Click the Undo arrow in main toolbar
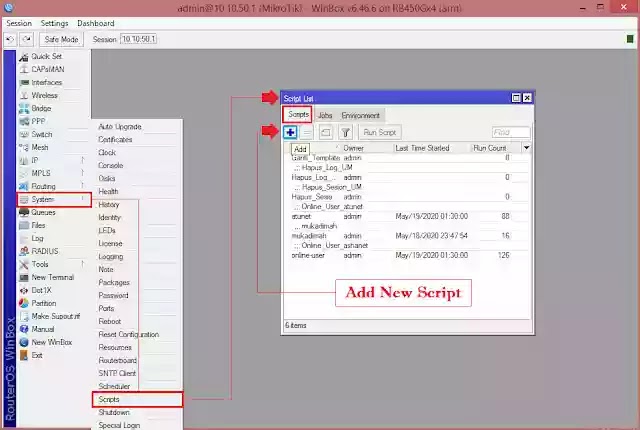This screenshot has width=640, height=430. point(10,39)
